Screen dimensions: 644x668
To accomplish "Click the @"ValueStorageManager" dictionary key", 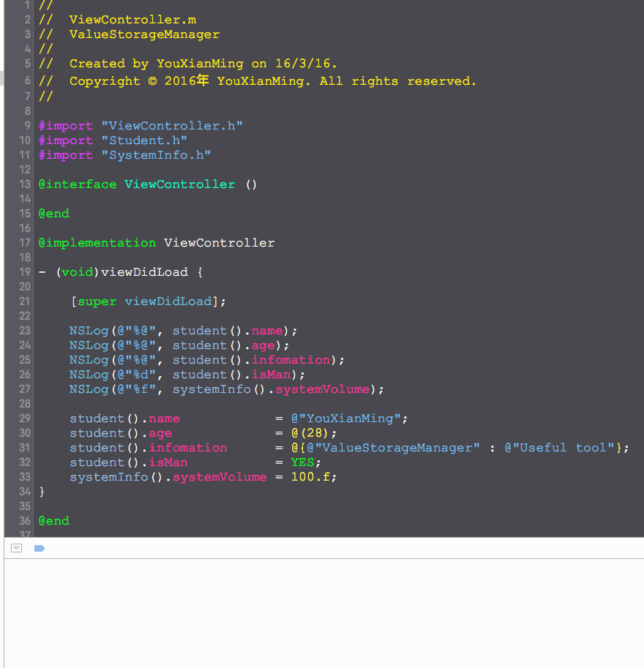I will click(394, 448).
